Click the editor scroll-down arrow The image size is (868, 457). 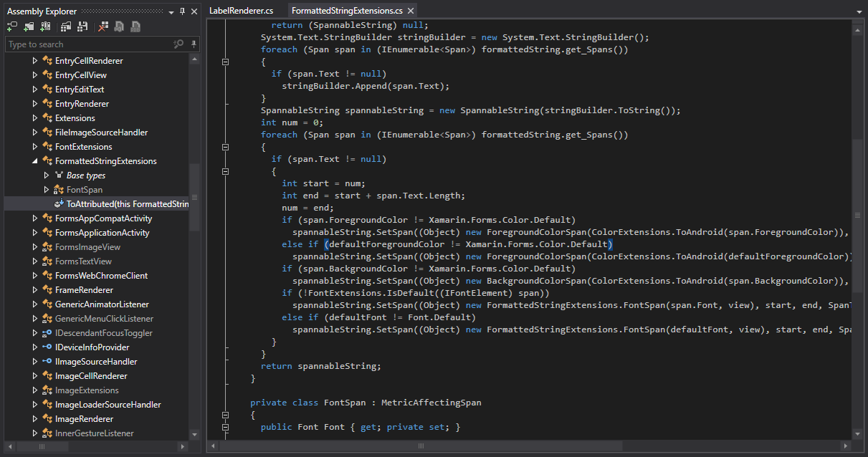tap(858, 434)
